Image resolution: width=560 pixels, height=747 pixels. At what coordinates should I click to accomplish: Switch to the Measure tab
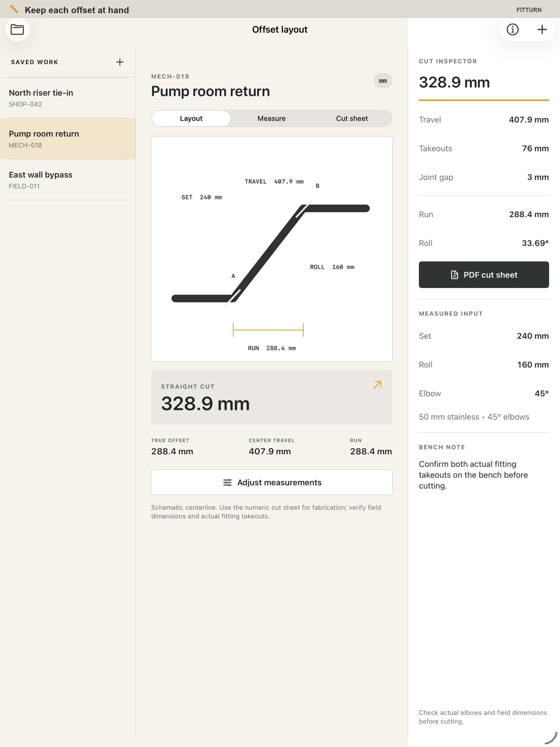click(x=271, y=119)
